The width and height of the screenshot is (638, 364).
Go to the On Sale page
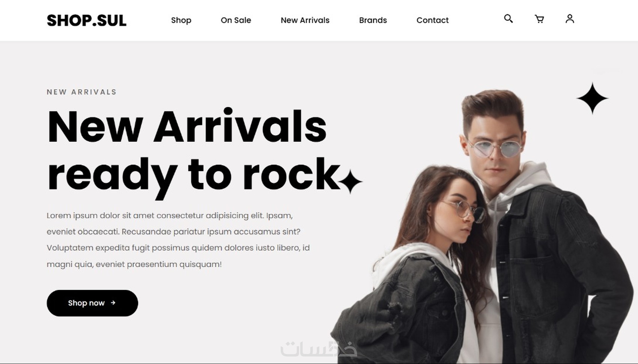(236, 20)
